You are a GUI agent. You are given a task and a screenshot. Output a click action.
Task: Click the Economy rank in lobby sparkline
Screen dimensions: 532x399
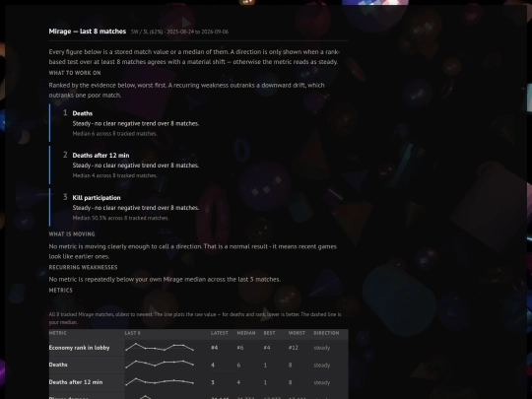point(160,347)
